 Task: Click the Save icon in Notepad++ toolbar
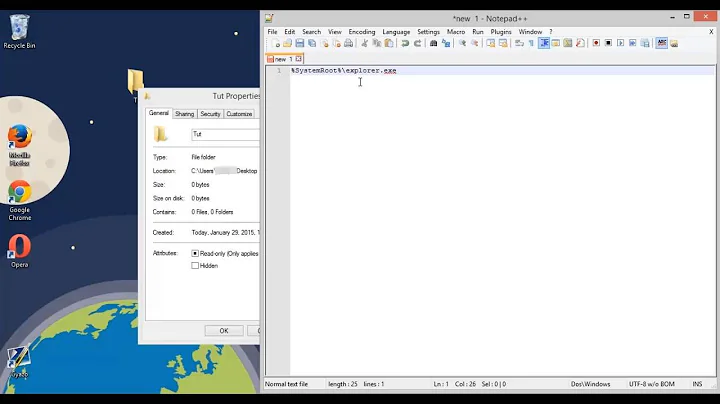tap(299, 43)
